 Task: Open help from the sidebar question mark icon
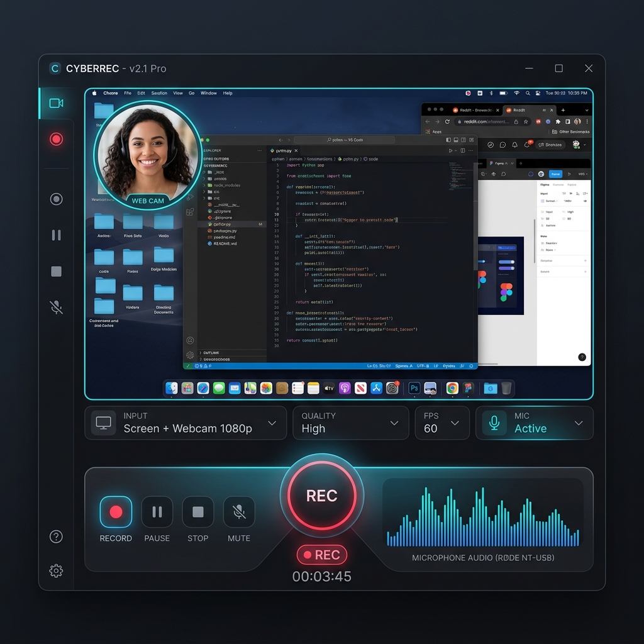pos(56,536)
